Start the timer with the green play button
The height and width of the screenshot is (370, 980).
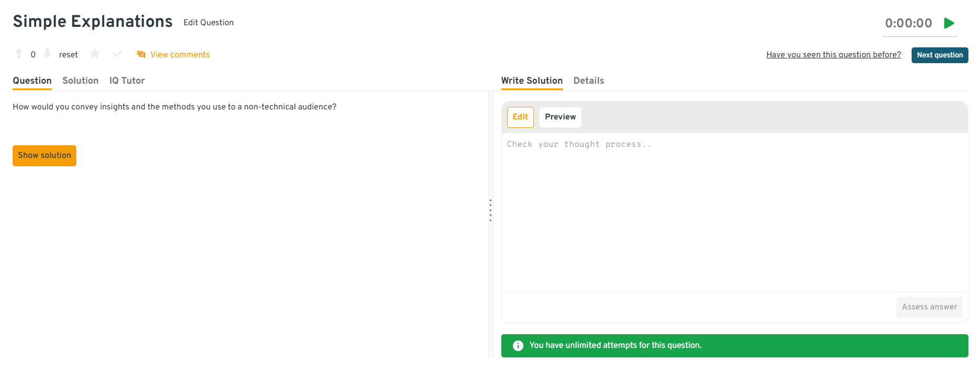(x=949, y=23)
